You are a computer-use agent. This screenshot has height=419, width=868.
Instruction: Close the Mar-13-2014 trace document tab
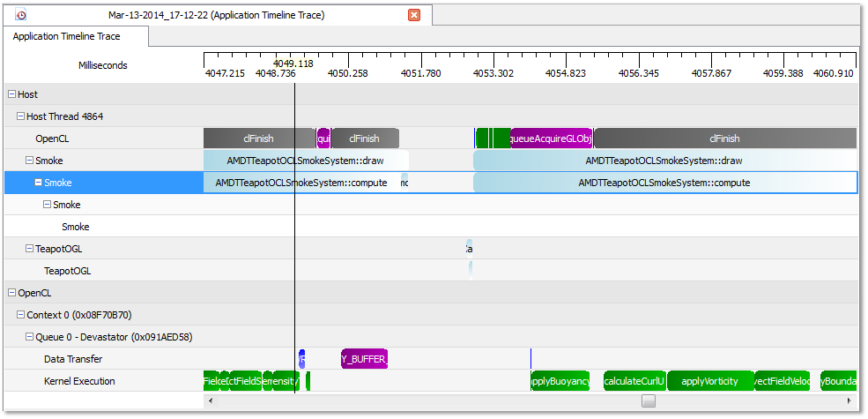pos(414,15)
